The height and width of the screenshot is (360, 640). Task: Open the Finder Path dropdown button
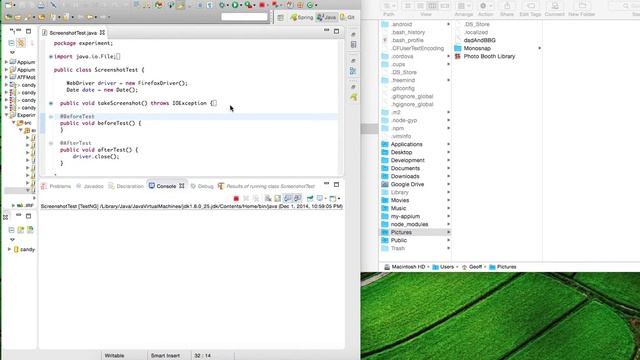[389, 6]
